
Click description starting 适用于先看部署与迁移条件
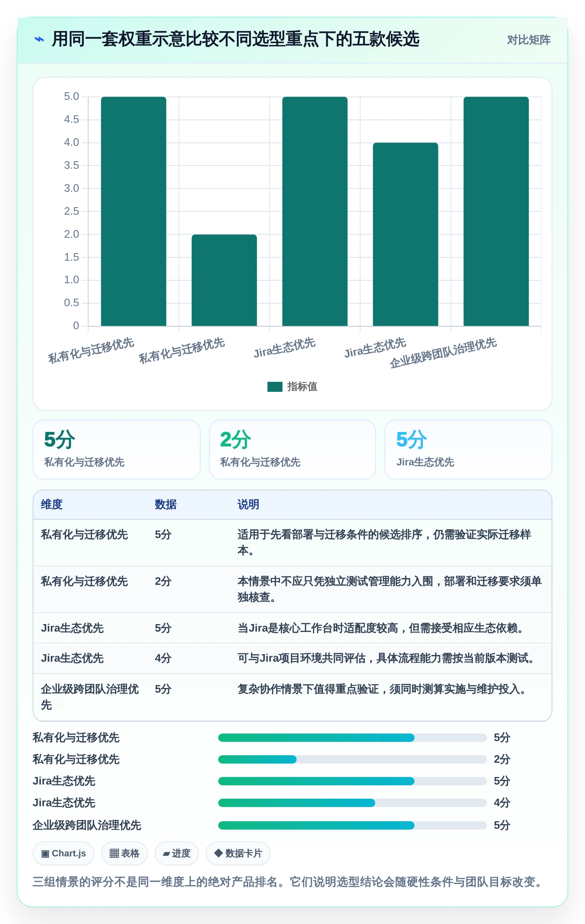point(384,543)
